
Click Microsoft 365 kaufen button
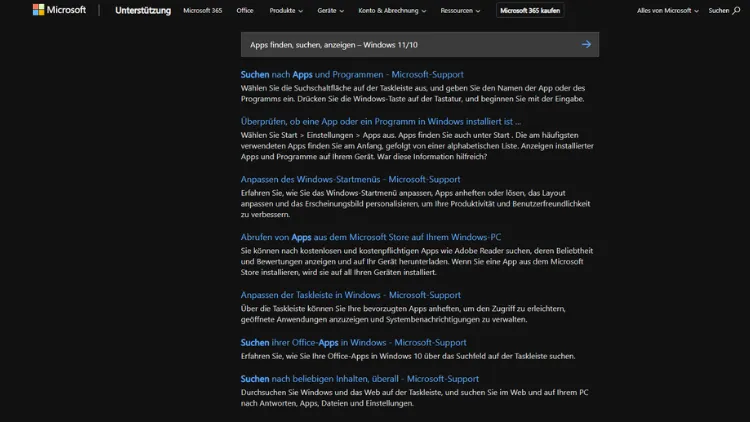(530, 11)
